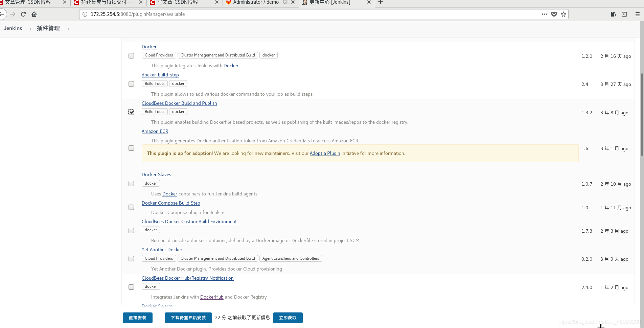Open the docker-build-step plugin link

[x=160, y=75]
